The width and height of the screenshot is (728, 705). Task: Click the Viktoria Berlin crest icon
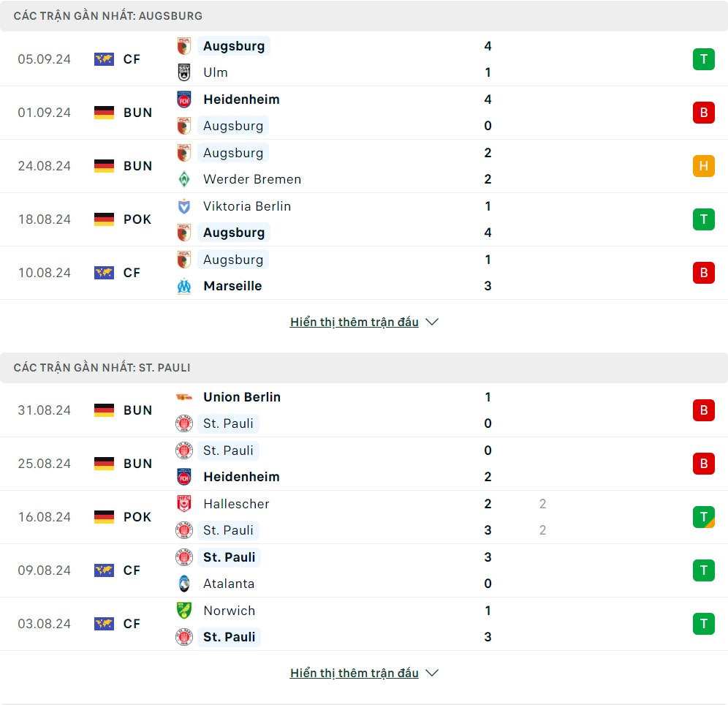(x=184, y=206)
